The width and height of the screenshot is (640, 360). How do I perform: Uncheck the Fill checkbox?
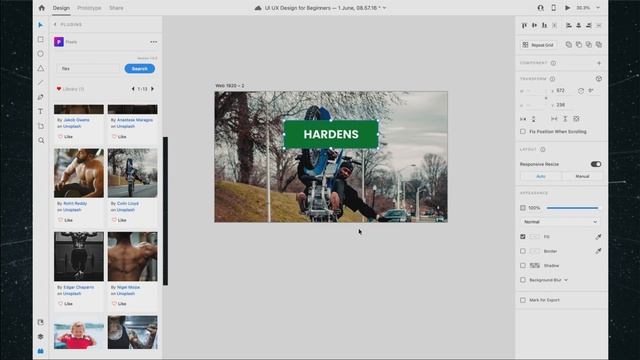[x=523, y=237]
